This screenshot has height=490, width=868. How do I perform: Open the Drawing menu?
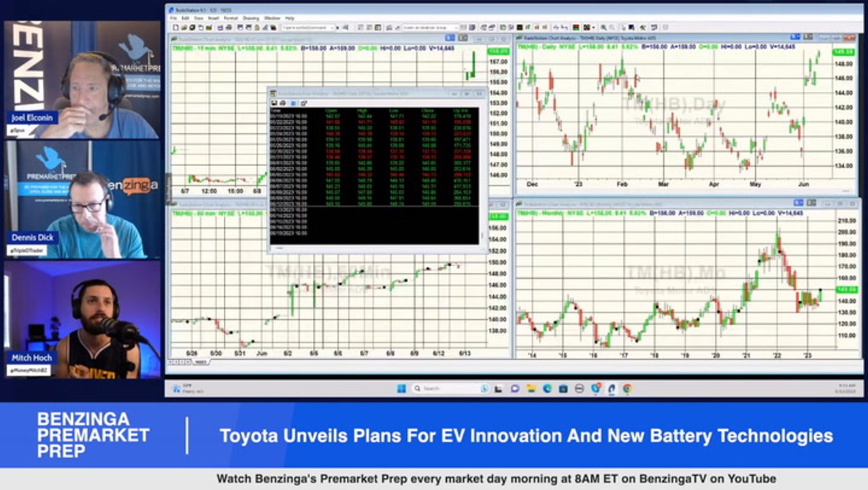tap(251, 18)
